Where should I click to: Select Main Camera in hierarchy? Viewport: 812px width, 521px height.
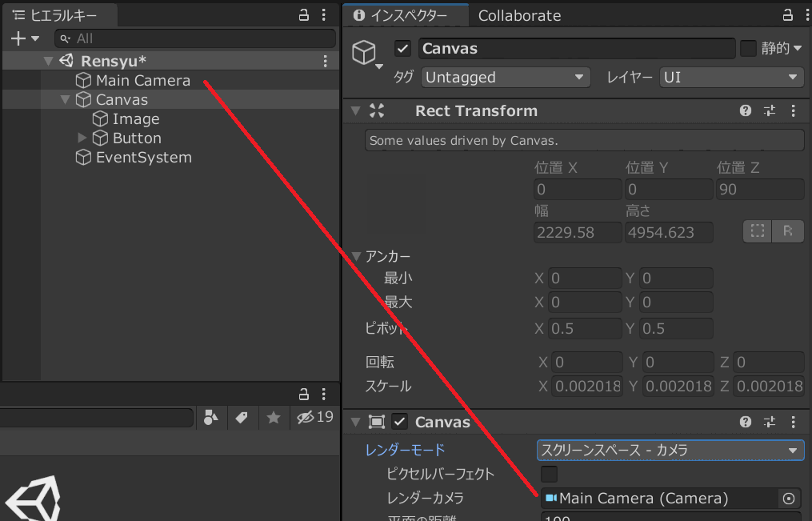tap(142, 81)
